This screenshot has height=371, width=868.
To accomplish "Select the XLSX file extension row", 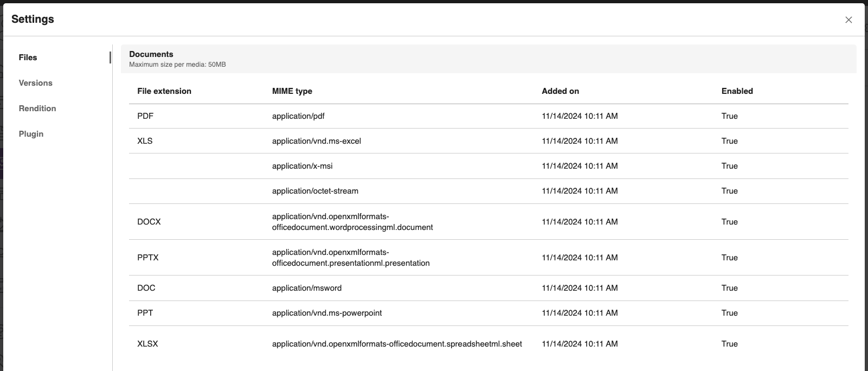I will pyautogui.click(x=147, y=344).
